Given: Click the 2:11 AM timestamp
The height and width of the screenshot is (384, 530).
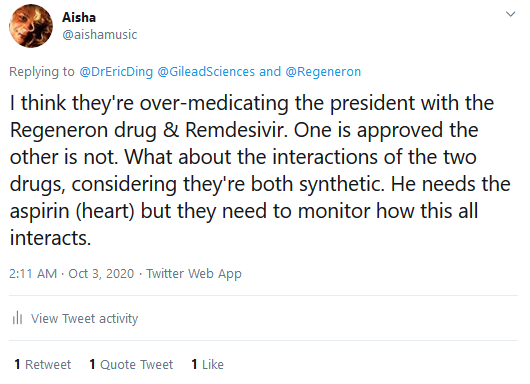Looking at the screenshot, I should 33,273.
